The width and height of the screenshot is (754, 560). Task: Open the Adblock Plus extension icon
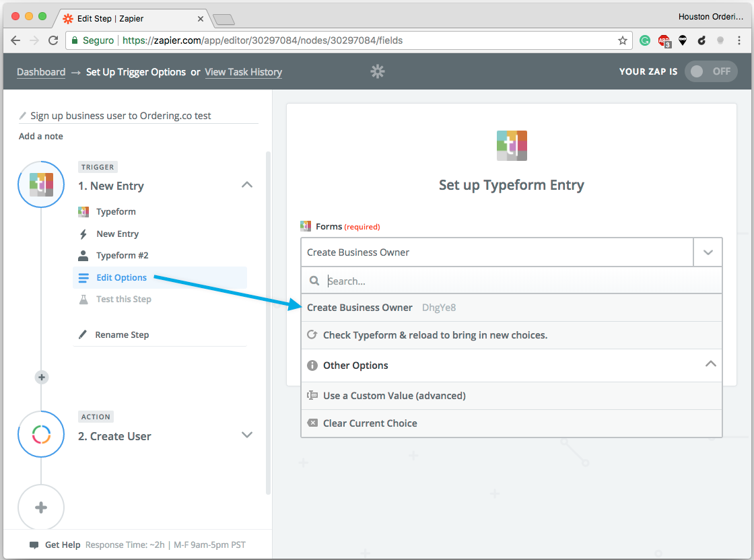664,41
